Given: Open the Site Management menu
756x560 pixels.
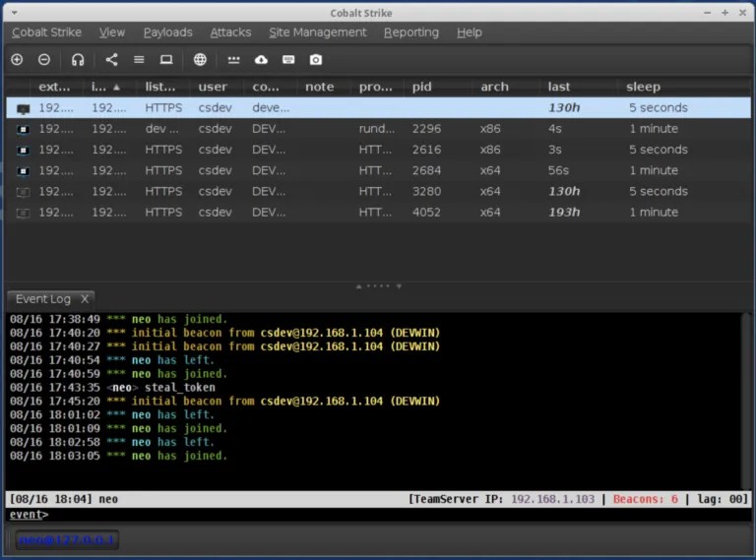Looking at the screenshot, I should coord(318,32).
